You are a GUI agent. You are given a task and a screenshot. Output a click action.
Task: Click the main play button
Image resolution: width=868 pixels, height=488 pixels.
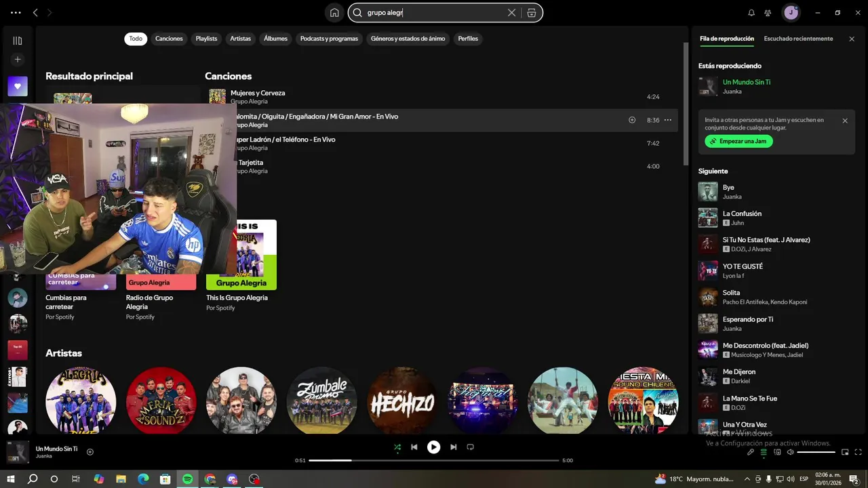click(x=433, y=447)
